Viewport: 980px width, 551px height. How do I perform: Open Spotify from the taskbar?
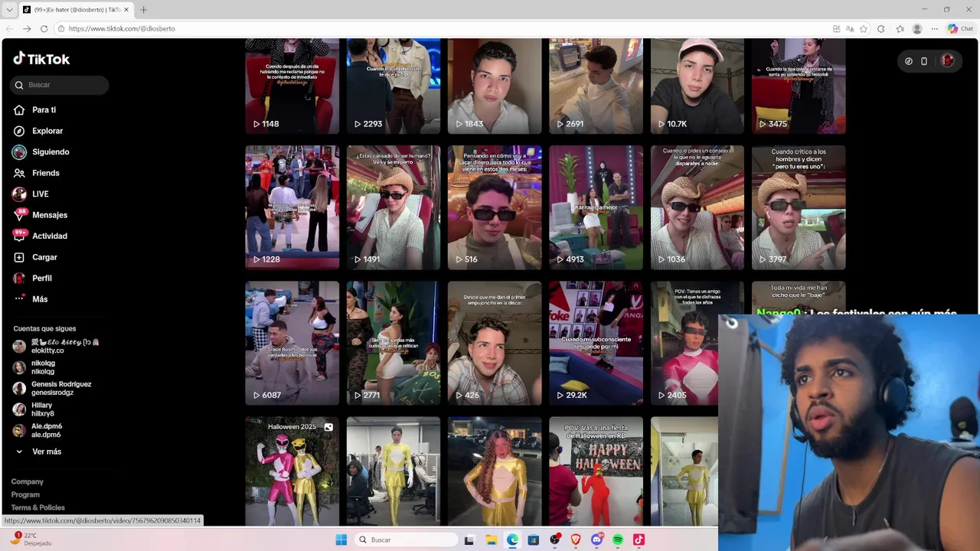[x=618, y=540]
